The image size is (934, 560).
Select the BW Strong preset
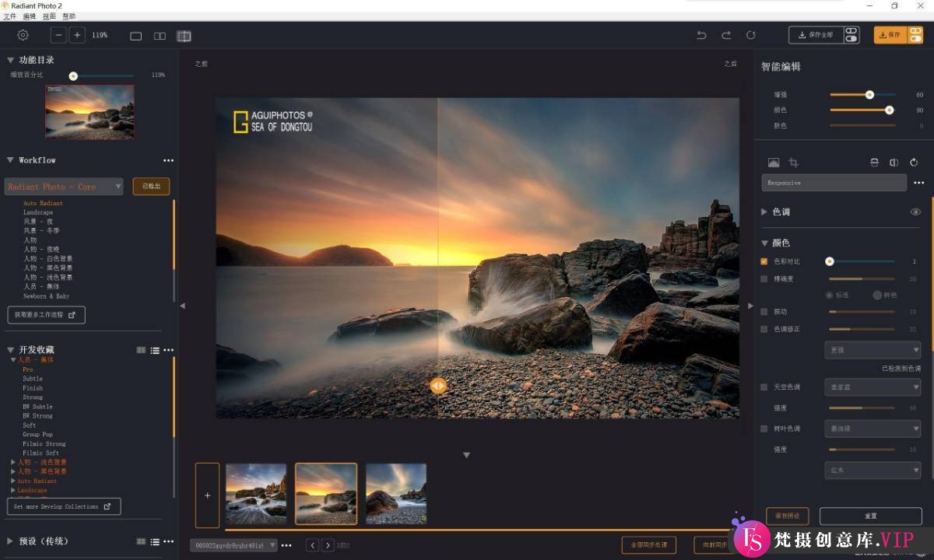(x=37, y=416)
